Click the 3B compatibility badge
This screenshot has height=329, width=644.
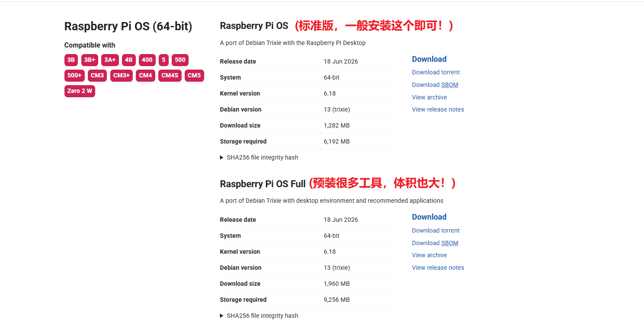coord(71,60)
